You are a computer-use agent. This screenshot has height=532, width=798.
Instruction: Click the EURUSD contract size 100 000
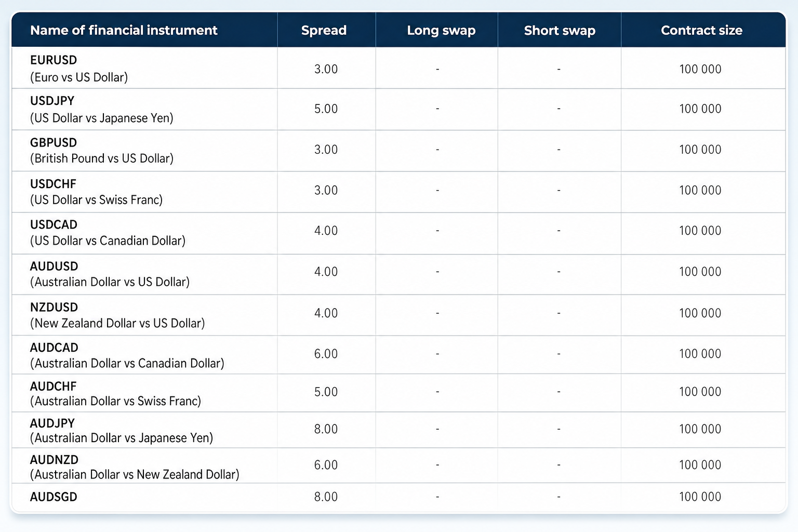click(700, 69)
